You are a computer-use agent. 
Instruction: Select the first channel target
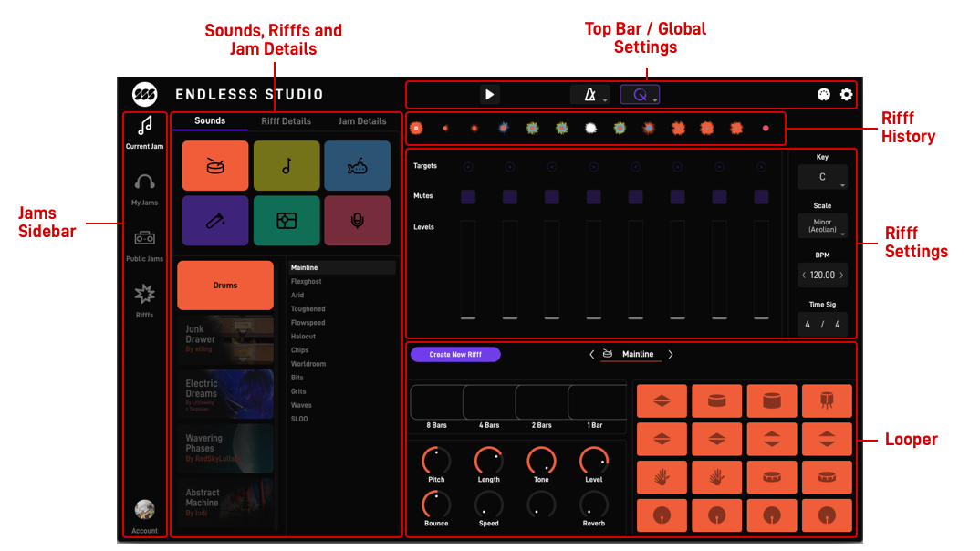pos(468,167)
